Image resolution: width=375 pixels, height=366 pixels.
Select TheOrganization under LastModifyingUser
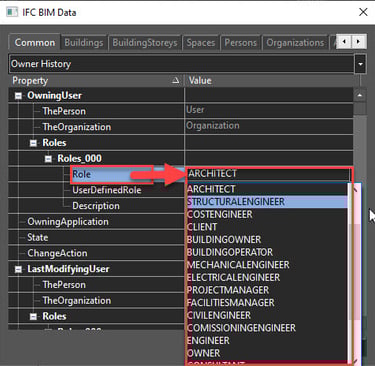coord(76,300)
